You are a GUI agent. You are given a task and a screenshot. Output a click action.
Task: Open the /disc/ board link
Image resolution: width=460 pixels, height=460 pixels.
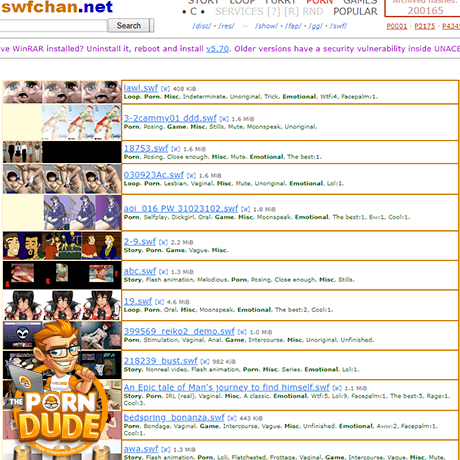201,26
